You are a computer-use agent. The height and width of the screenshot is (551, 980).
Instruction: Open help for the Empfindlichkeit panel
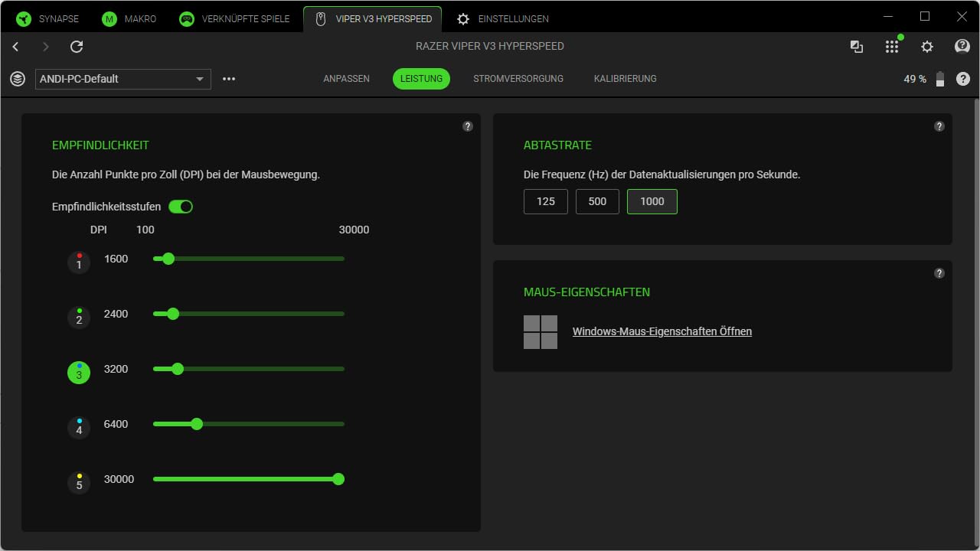coord(468,126)
